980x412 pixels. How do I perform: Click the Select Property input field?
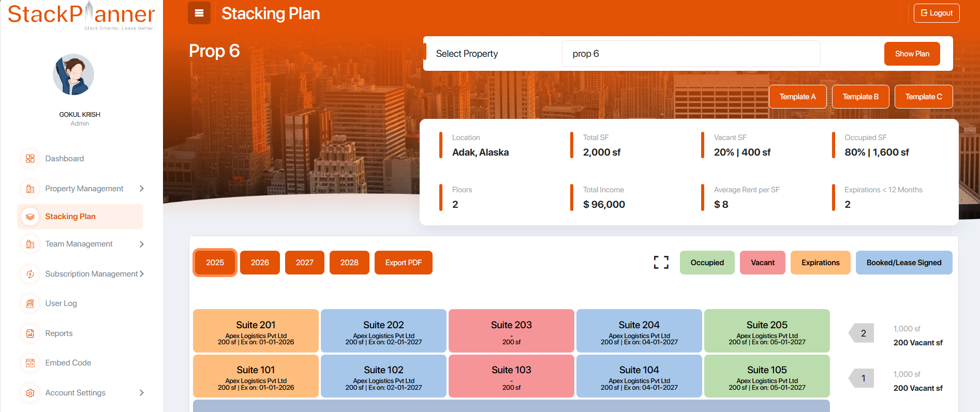pyautogui.click(x=690, y=54)
